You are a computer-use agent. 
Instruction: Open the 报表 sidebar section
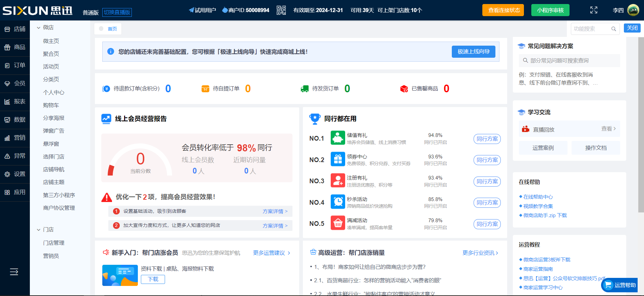tap(15, 102)
